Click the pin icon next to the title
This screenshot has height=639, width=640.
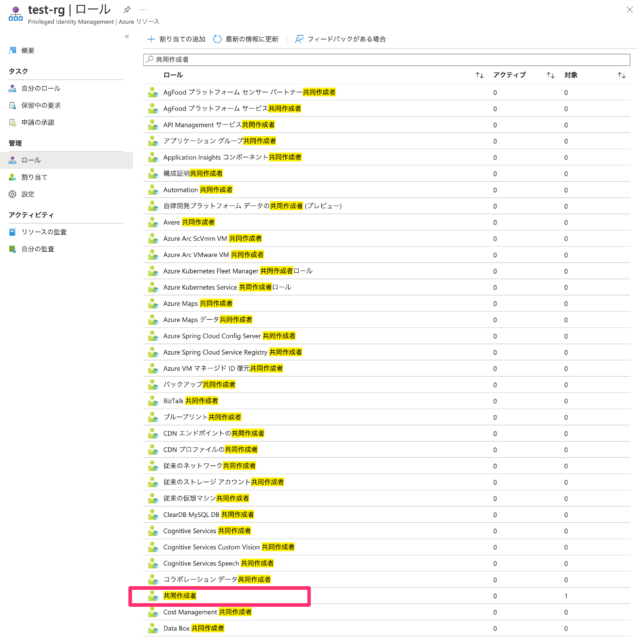127,9
